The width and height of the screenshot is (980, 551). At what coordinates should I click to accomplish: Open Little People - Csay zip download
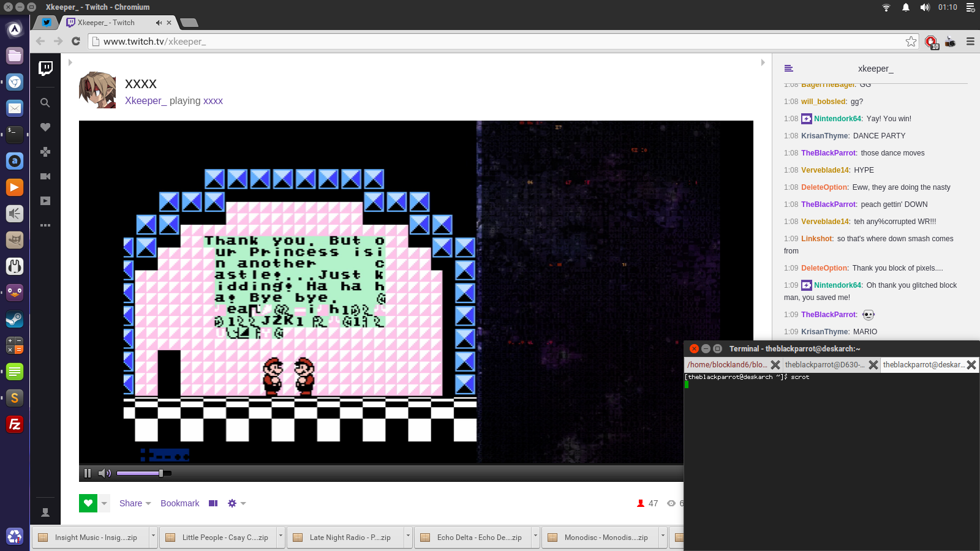(219, 538)
